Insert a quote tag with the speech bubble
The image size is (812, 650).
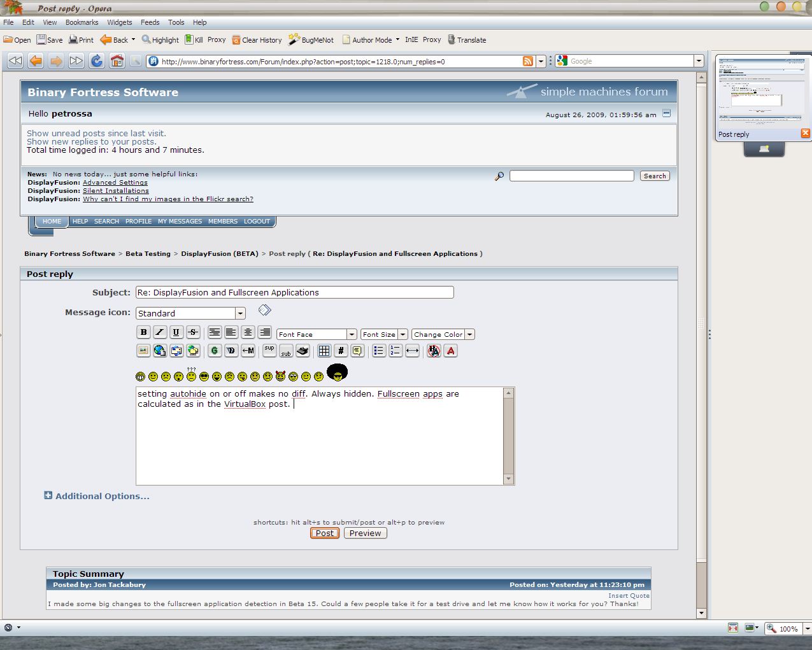357,350
